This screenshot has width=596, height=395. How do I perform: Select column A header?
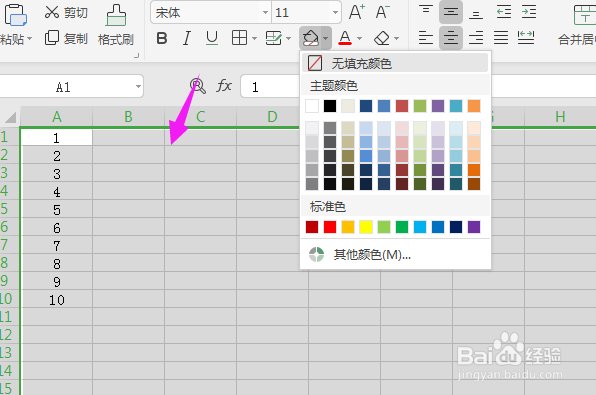click(x=56, y=117)
